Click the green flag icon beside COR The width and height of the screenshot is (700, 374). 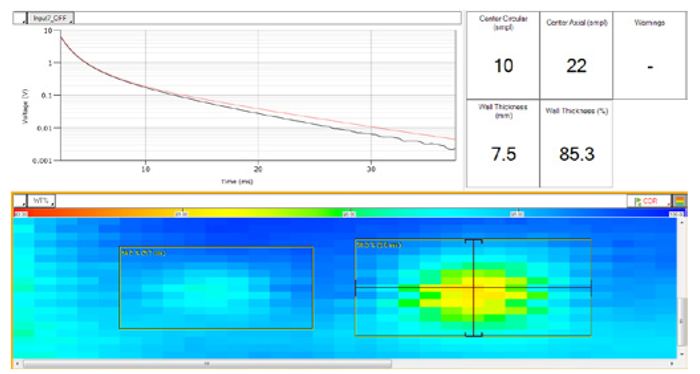[x=638, y=202]
